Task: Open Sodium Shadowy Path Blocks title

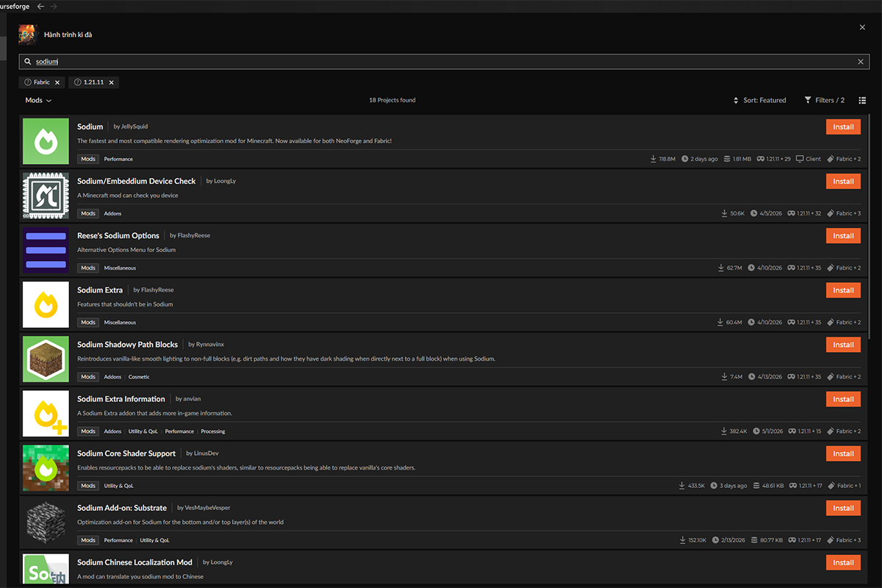Action: pos(128,344)
